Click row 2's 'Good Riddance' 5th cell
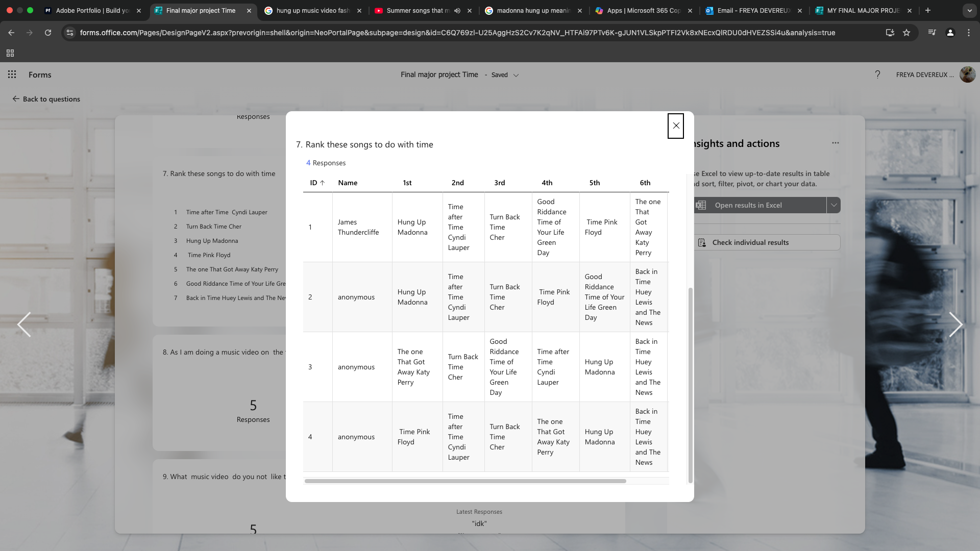Screen dimensions: 980x551 [604, 297]
